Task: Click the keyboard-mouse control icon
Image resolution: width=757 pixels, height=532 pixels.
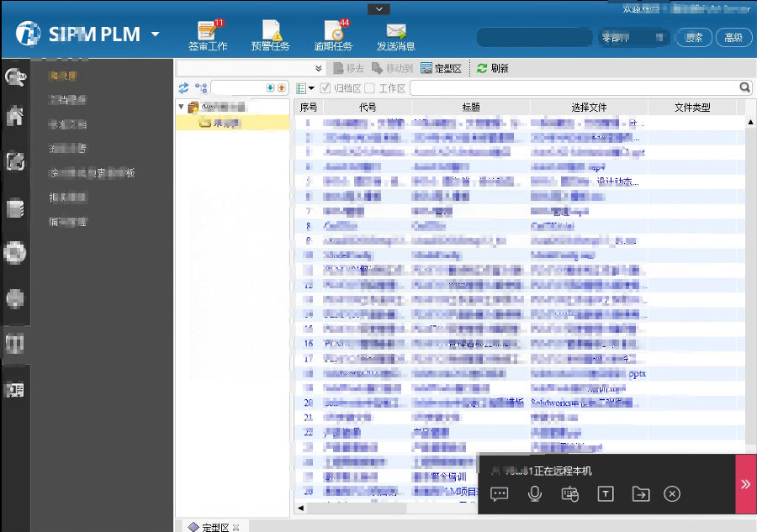Action: 569,494
